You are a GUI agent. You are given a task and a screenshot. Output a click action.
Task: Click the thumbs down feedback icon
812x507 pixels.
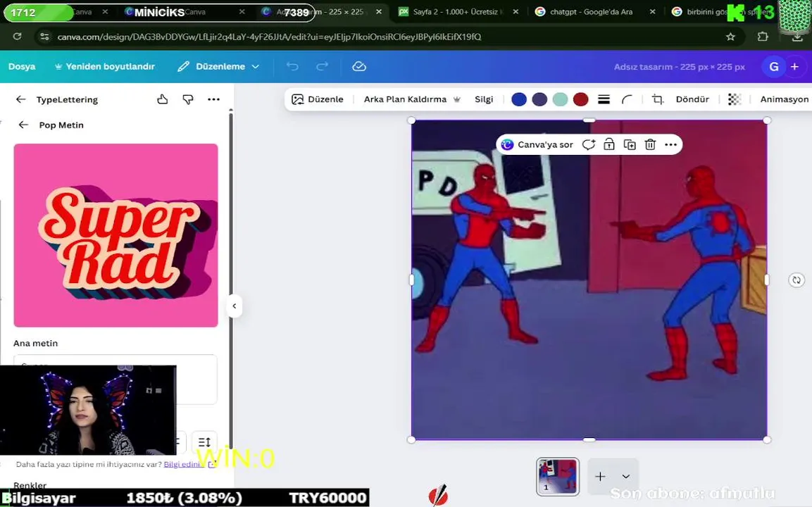tap(188, 99)
